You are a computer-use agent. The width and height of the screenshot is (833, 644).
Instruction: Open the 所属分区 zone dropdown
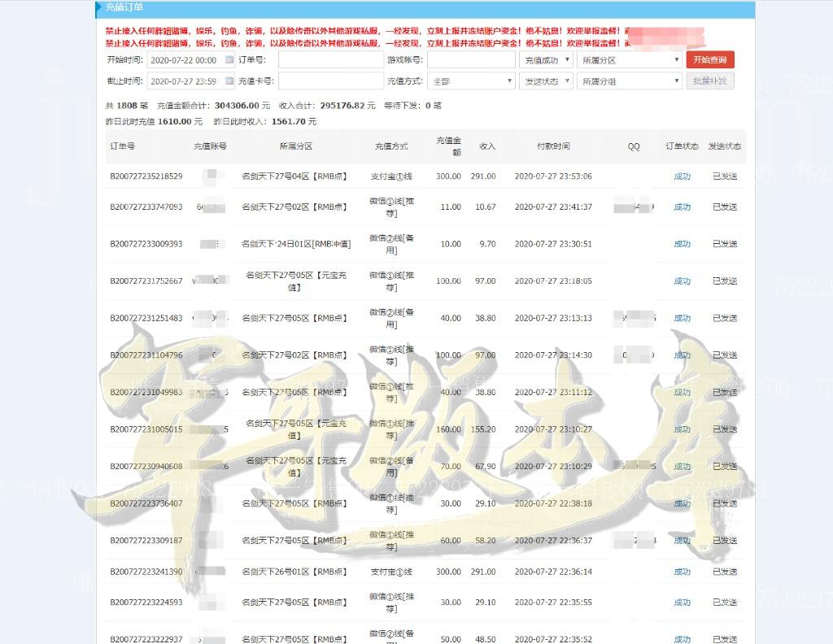point(629,59)
